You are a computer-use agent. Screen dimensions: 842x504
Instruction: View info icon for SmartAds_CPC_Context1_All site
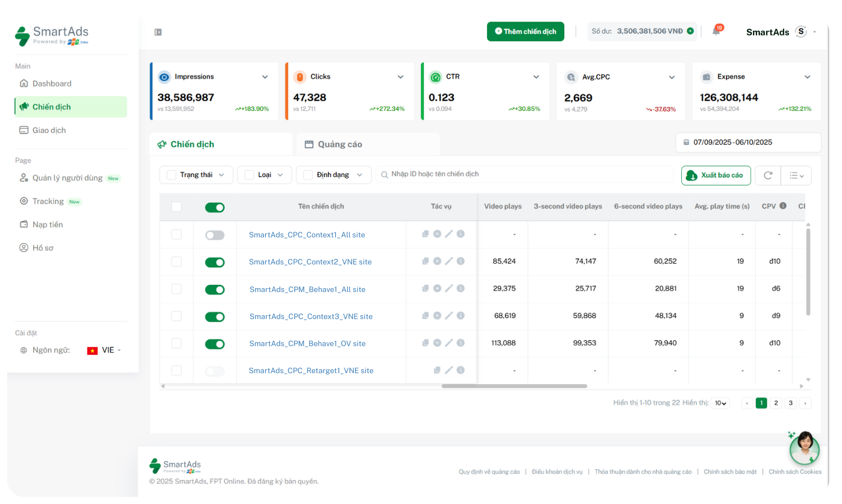click(461, 234)
